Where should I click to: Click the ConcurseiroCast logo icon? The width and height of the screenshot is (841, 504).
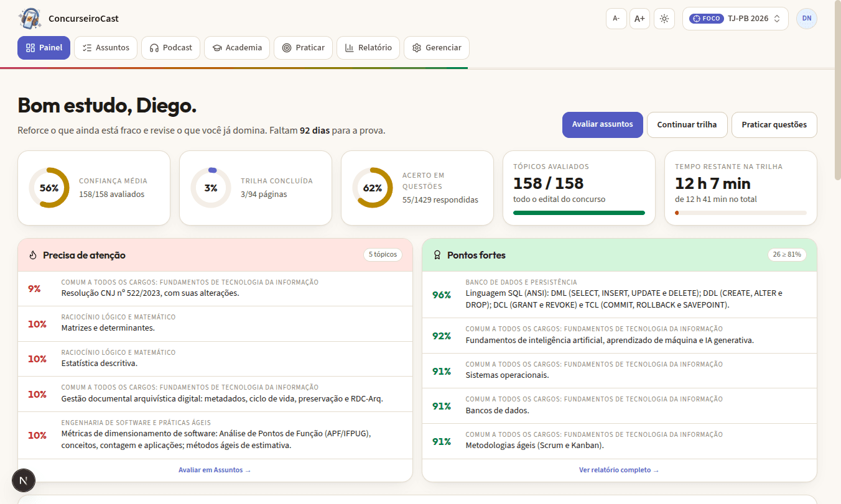coord(30,19)
